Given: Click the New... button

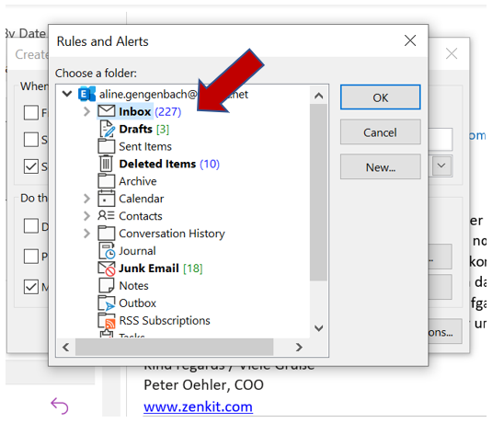Looking at the screenshot, I should pos(380,166).
